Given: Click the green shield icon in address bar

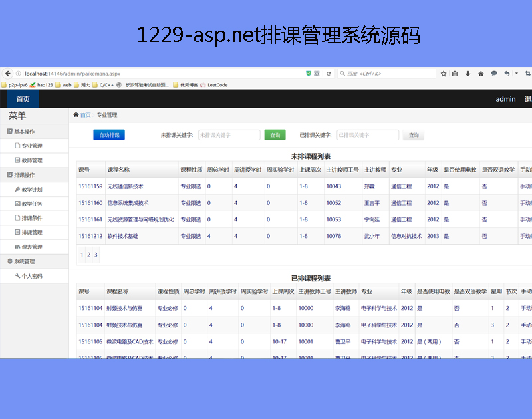Looking at the screenshot, I should pos(308,74).
